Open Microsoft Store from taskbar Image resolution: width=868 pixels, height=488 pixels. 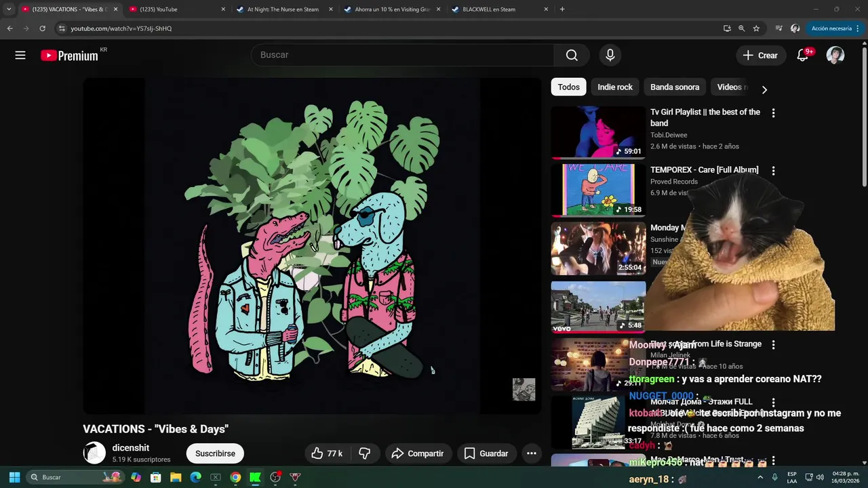pyautogui.click(x=155, y=477)
